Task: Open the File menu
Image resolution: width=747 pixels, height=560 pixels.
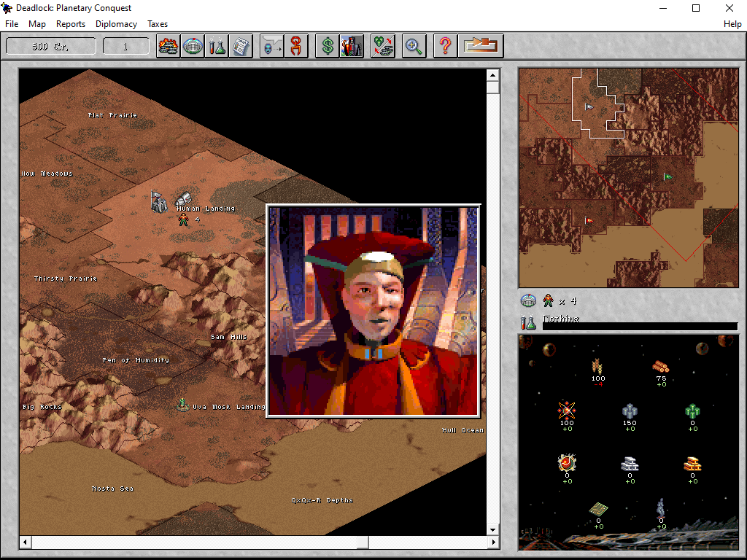Action: [12, 24]
